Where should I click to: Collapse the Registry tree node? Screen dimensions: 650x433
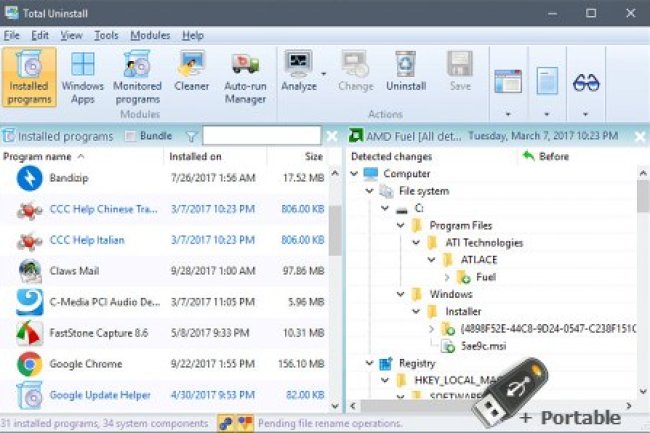click(x=370, y=364)
